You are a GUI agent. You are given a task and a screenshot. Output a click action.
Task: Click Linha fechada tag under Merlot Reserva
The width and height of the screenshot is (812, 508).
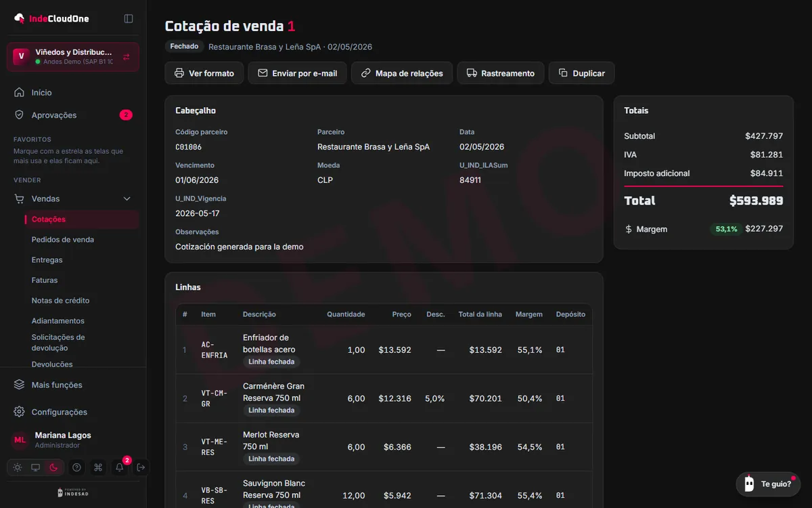[x=271, y=459]
